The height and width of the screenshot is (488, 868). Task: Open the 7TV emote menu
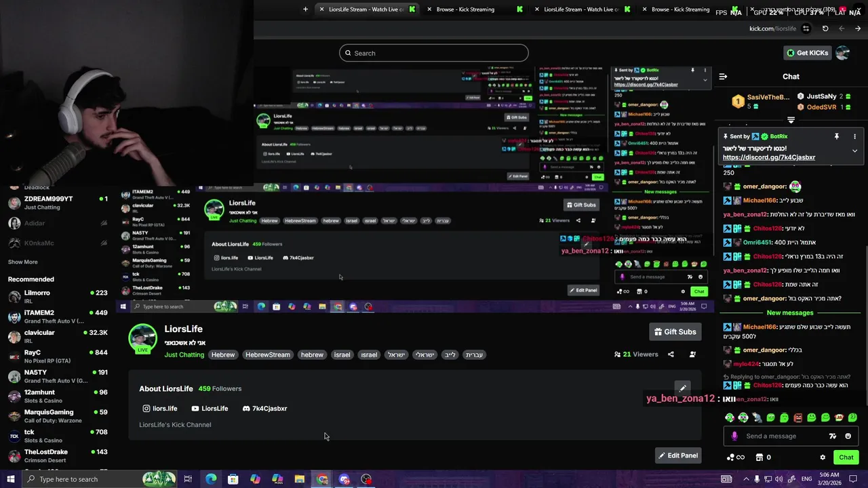[833, 436]
